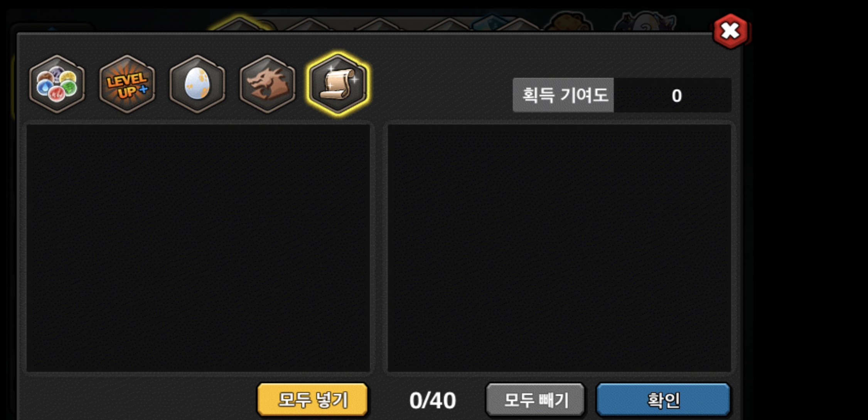Click the yellow-outlined hexagon tab behind dialog
868x420 pixels.
tap(239, 24)
